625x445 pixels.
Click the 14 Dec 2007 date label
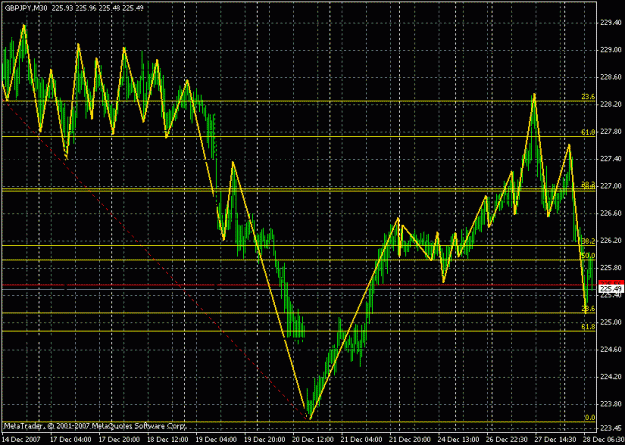[x=20, y=439]
